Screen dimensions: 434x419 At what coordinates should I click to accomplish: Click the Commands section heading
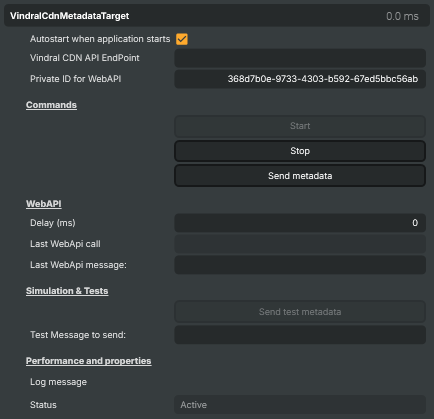click(x=51, y=105)
